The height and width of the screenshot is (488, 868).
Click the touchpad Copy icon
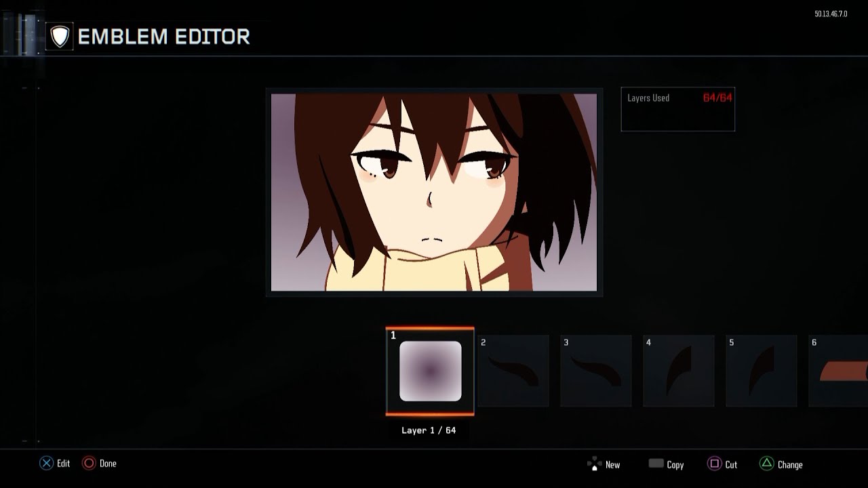[x=656, y=464]
